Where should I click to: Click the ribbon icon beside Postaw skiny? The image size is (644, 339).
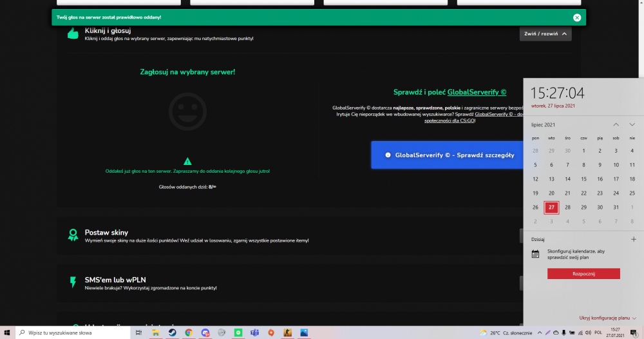pos(73,235)
